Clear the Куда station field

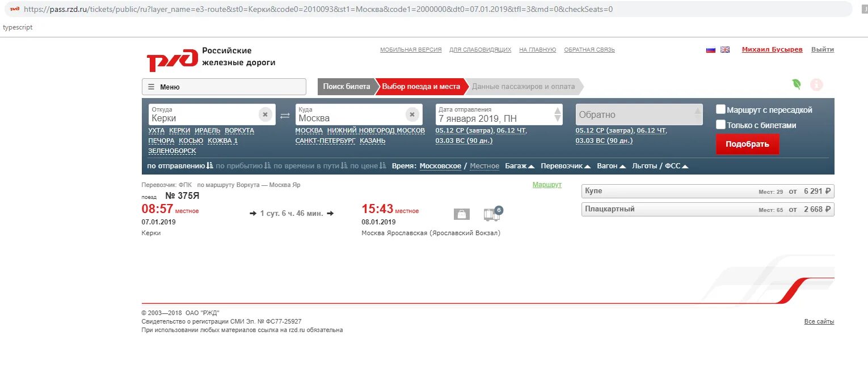[x=412, y=114]
